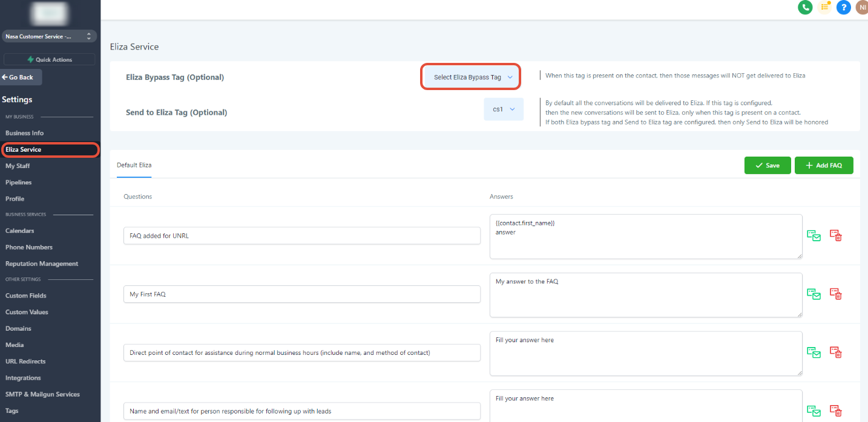
Task: Edit the 'My answer to the FAQ' textarea
Action: tap(646, 295)
